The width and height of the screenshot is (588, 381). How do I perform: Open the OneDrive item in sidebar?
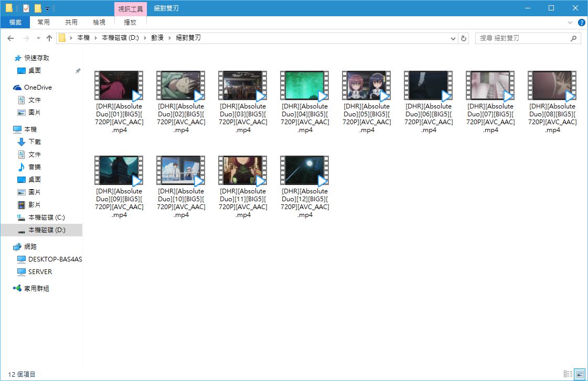37,88
